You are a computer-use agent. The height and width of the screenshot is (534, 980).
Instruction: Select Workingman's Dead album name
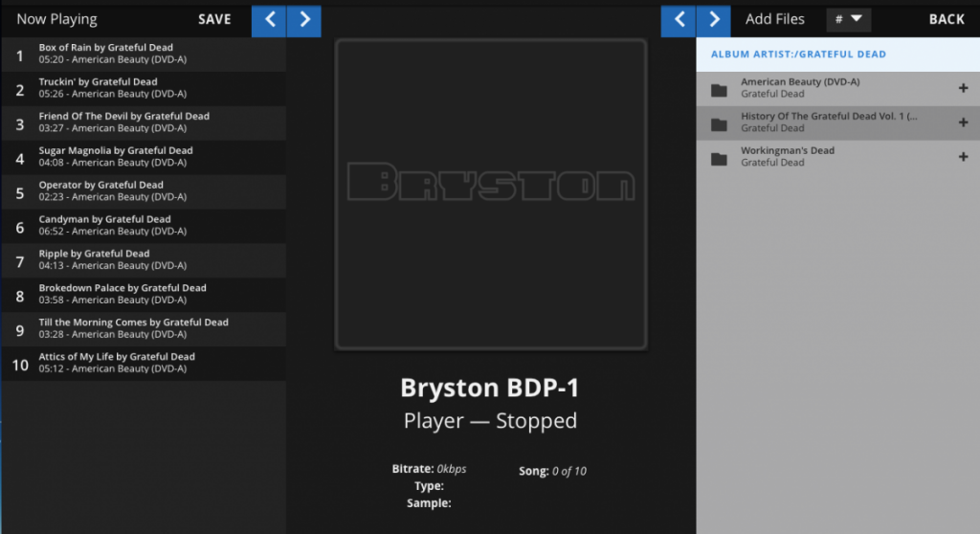point(788,150)
